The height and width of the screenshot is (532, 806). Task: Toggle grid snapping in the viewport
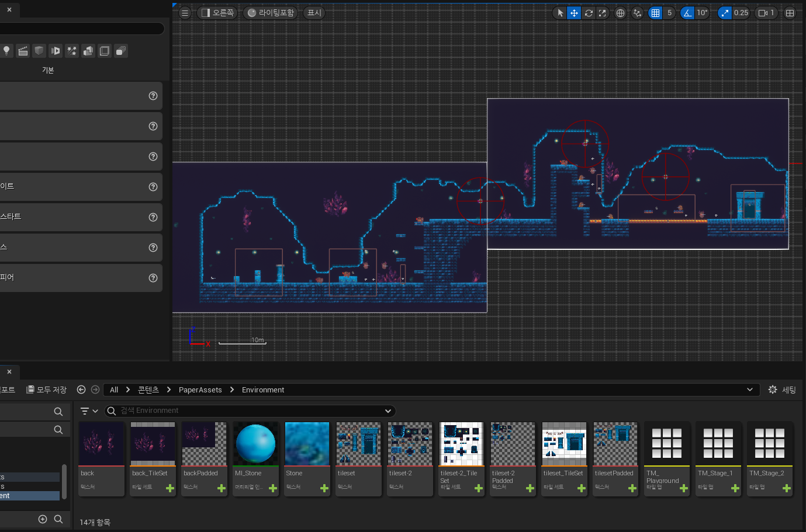[656, 13]
